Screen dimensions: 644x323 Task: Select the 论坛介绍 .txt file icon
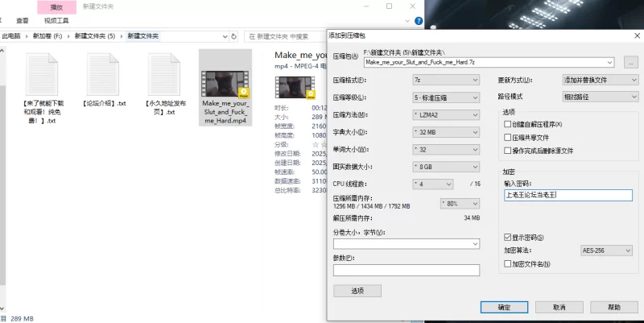click(103, 74)
